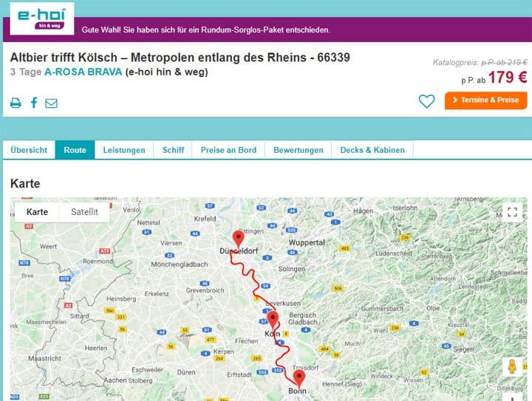The image size is (532, 401).
Task: Open the map in fullscreen view
Action: (512, 212)
